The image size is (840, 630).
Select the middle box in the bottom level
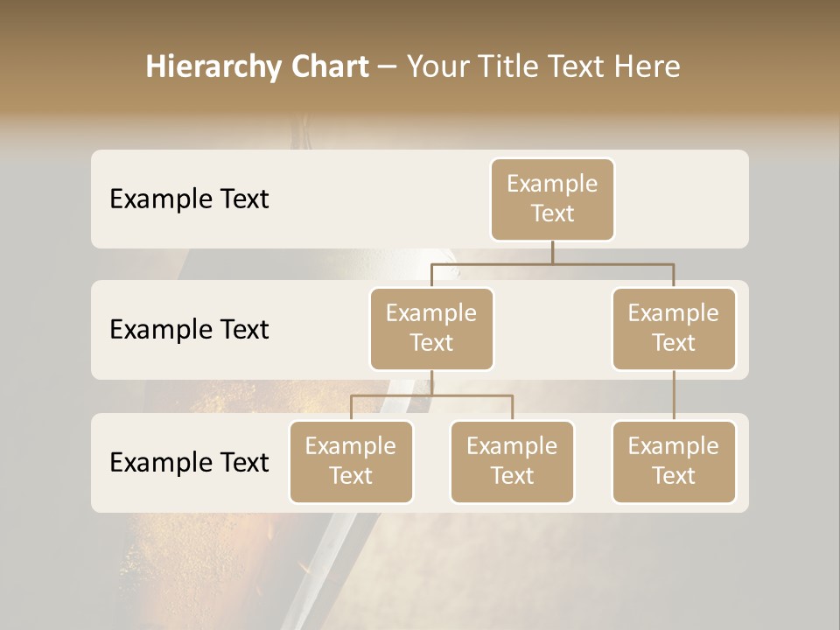(x=512, y=461)
